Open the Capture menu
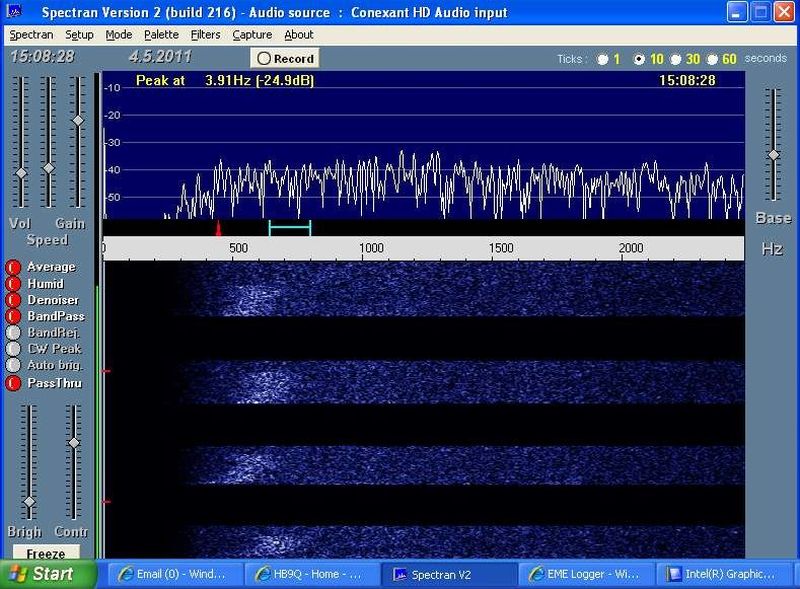 (x=252, y=35)
